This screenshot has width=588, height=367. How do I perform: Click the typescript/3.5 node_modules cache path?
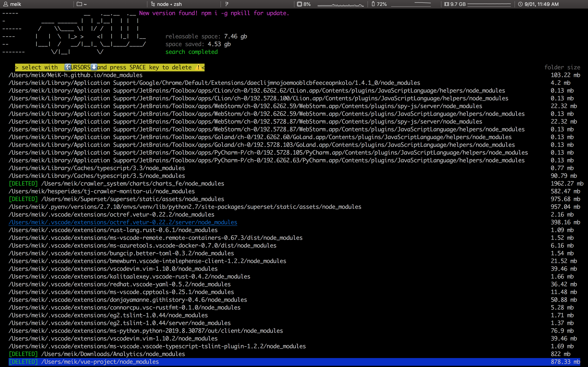97,176
